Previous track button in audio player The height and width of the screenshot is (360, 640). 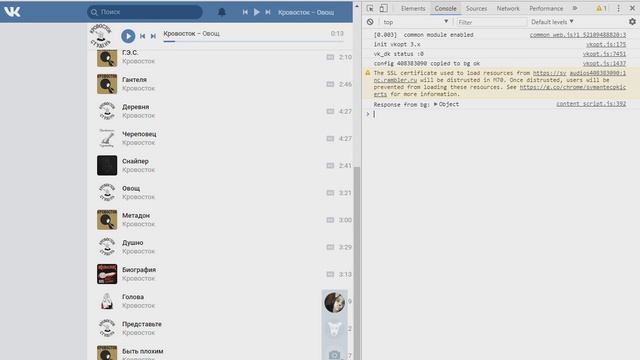click(142, 36)
